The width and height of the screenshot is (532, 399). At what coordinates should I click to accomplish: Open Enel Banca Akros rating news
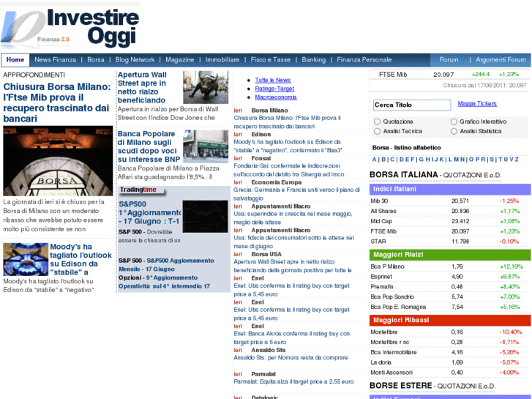click(x=292, y=338)
